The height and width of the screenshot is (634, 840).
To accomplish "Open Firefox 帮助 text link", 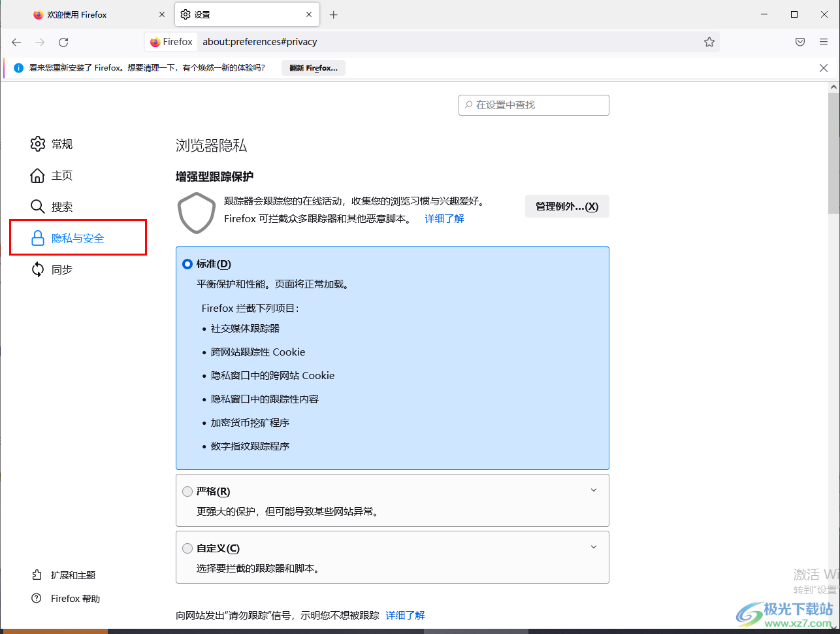I will point(76,598).
